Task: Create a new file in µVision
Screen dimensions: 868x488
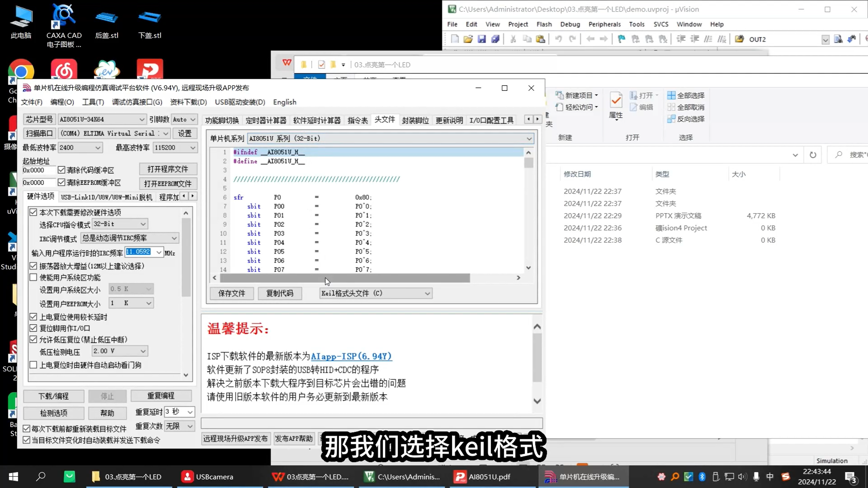Action: (x=454, y=39)
